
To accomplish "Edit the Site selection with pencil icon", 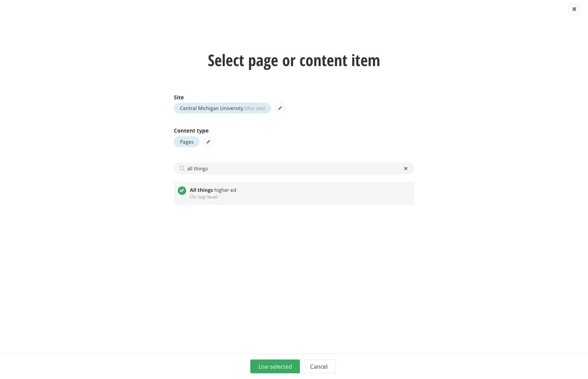I will point(280,108).
